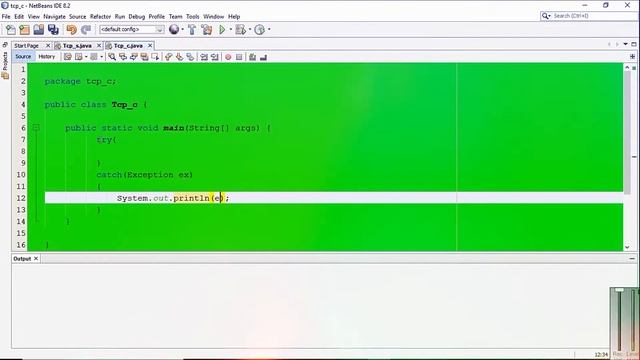Click the Last Edit icon after History
This screenshot has height=360, width=640.
pos(68,57)
